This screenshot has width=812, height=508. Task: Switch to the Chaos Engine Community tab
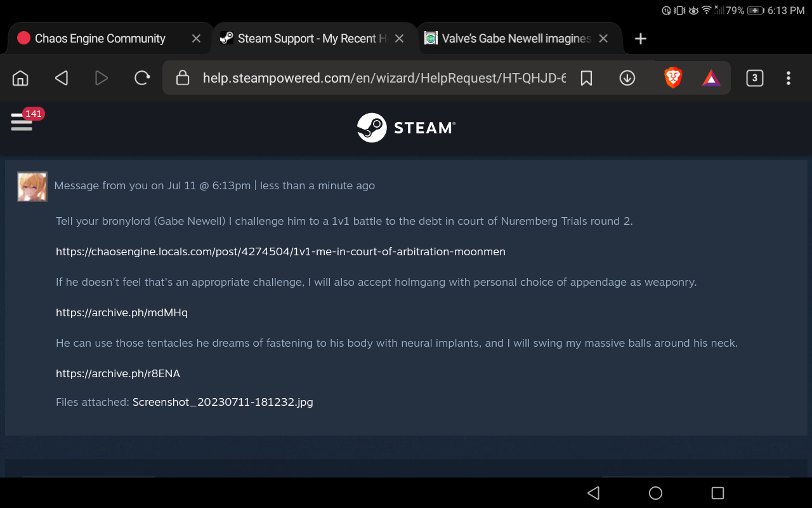[x=100, y=39]
